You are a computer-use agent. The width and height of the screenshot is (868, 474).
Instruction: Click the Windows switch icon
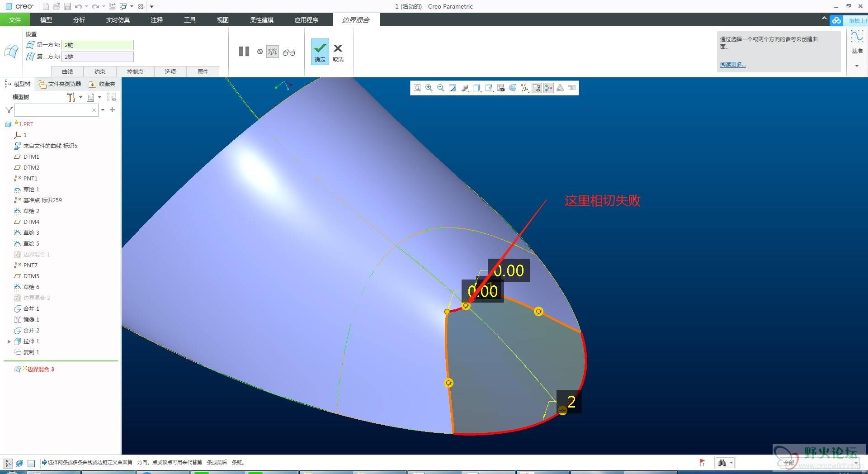(123, 6)
